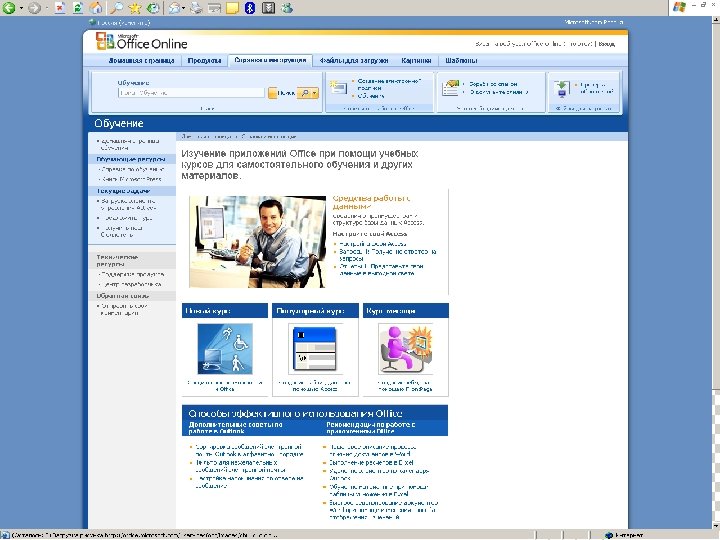Open the accessibility course thumbnail image
The width and height of the screenshot is (720, 540).
[x=225, y=349]
